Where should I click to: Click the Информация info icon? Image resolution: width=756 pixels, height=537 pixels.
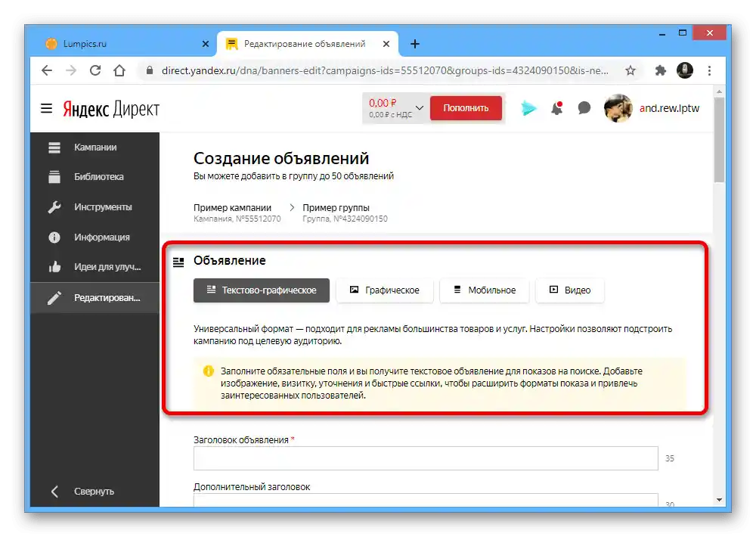(x=54, y=237)
